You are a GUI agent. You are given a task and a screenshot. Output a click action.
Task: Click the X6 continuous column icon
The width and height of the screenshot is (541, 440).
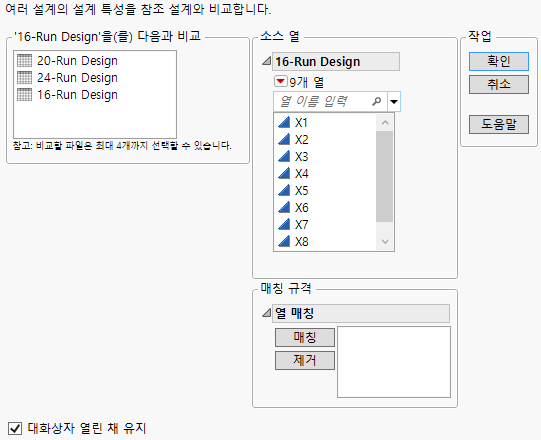tap(284, 207)
